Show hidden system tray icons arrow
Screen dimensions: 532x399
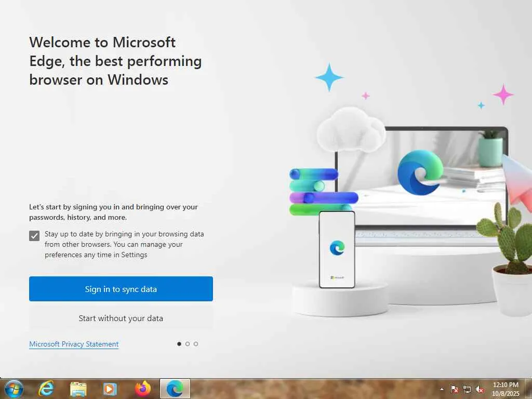point(442,389)
